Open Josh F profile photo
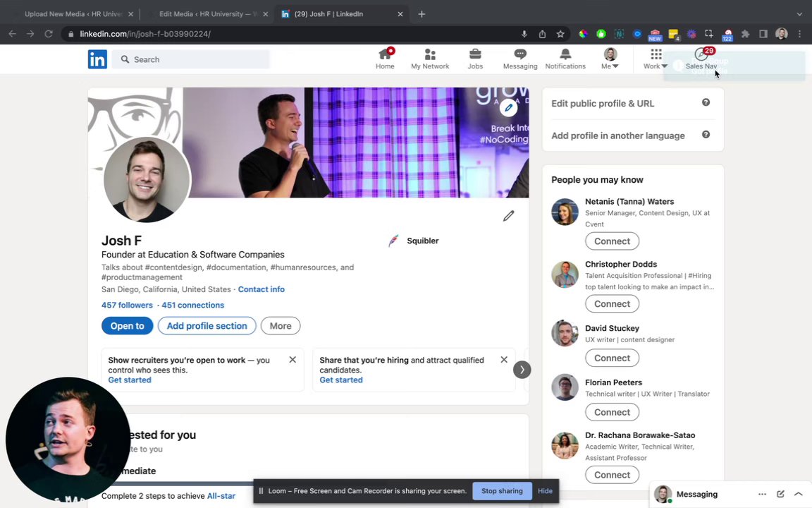Image resolution: width=812 pixels, height=508 pixels. [x=147, y=179]
